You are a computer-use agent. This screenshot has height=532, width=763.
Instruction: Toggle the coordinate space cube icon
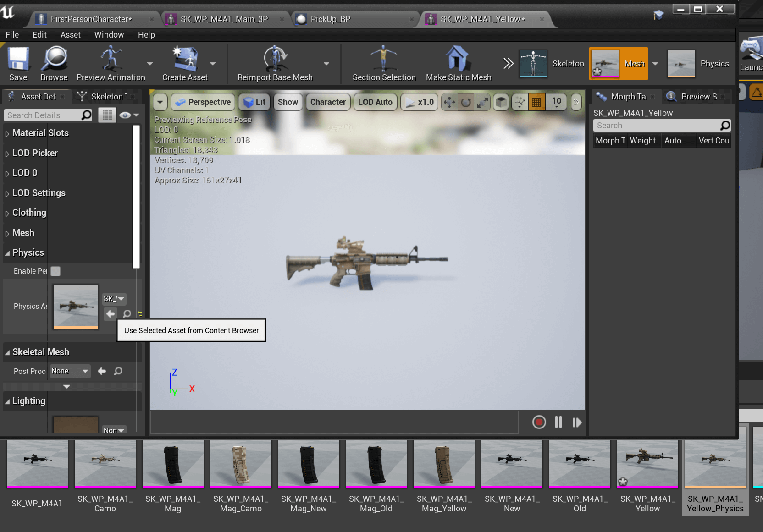(501, 102)
